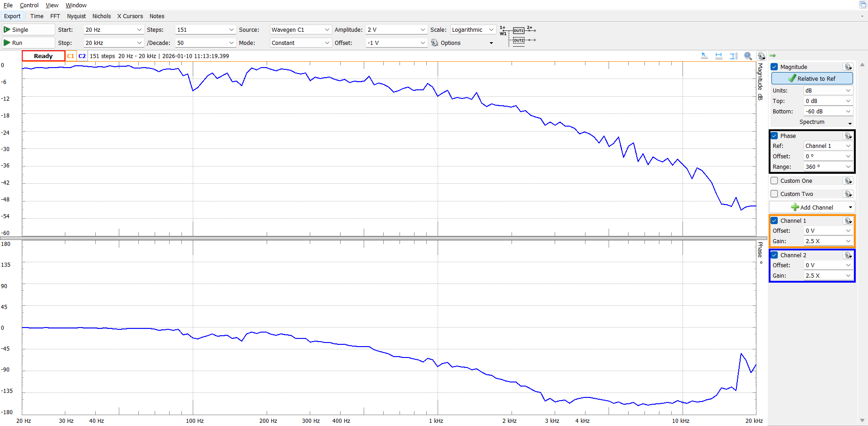The image size is (868, 426).
Task: Select the C2 channel color tag
Action: [x=82, y=56]
